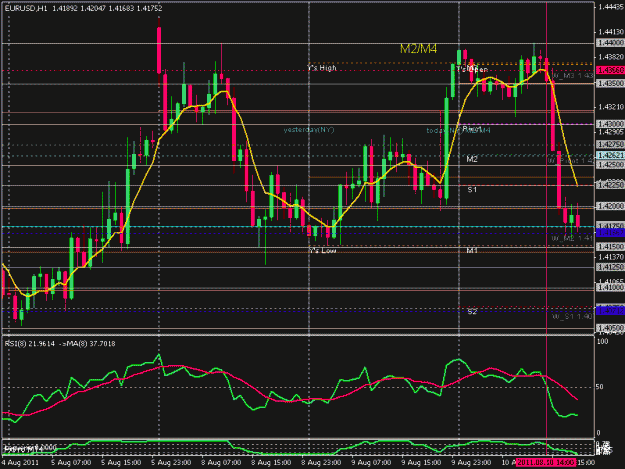Click the blue 1.40712 price tag
This screenshot has height=469, width=625.
(x=610, y=310)
